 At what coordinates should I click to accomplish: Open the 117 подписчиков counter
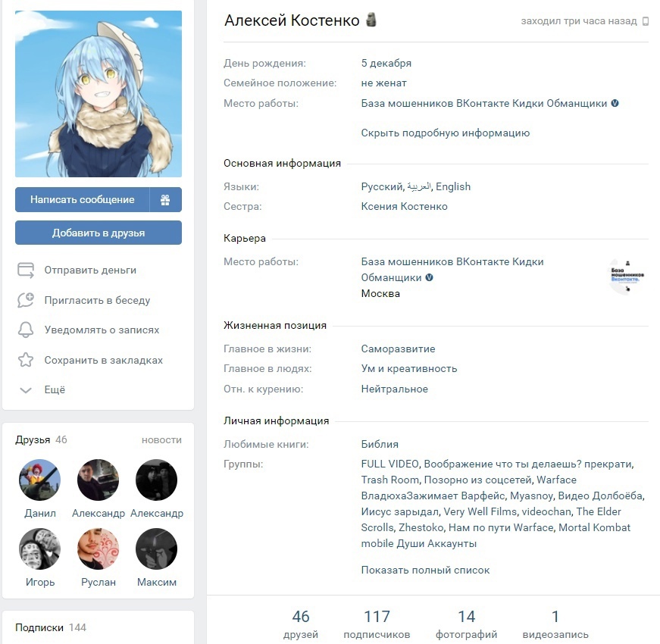(x=377, y=624)
